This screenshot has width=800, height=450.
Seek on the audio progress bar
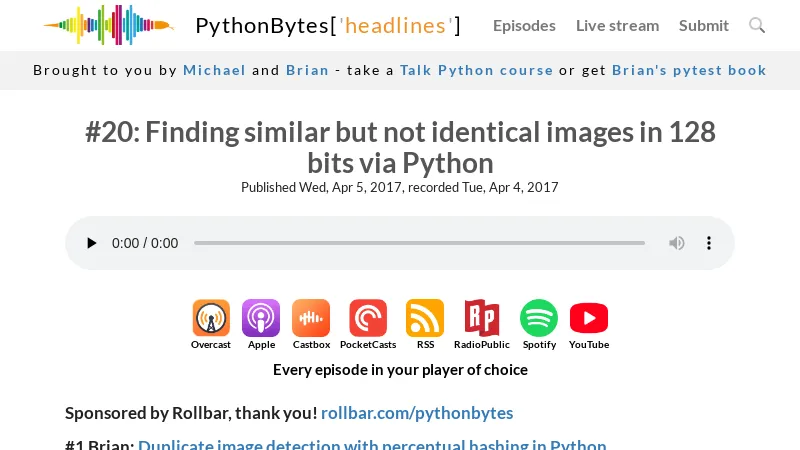tap(419, 243)
